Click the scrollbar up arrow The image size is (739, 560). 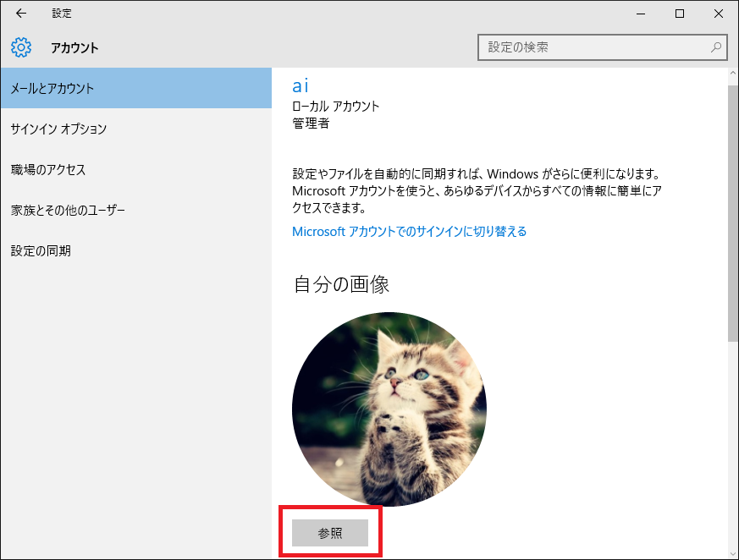coord(733,75)
